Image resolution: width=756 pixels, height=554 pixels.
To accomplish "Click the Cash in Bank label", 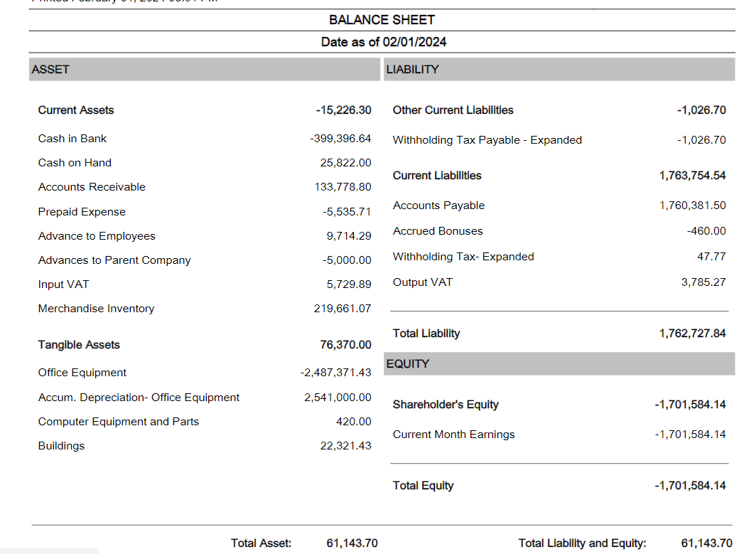I will point(72,139).
